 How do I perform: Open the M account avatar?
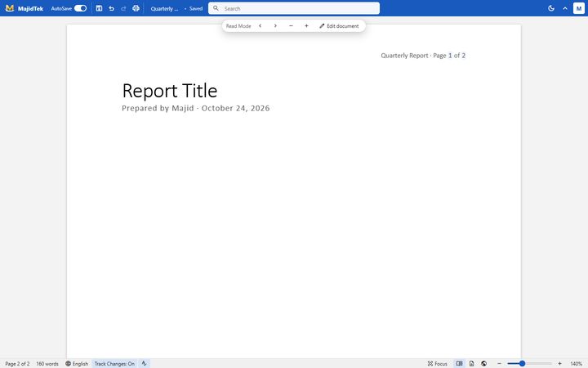click(579, 8)
